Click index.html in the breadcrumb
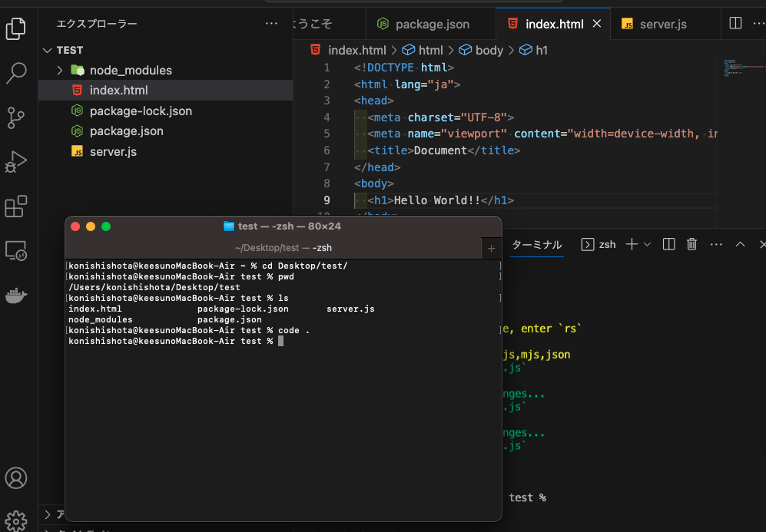Screen dimensions: 766x532 click(356, 50)
